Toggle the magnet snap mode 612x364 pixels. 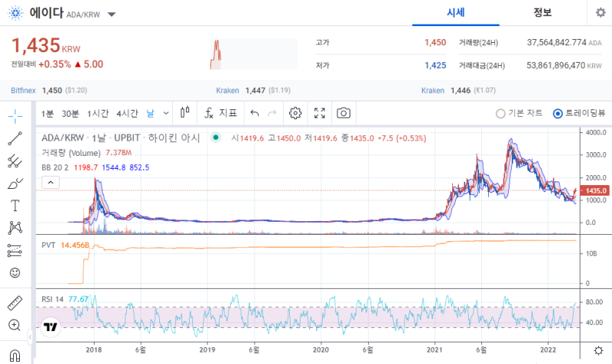coord(15,356)
